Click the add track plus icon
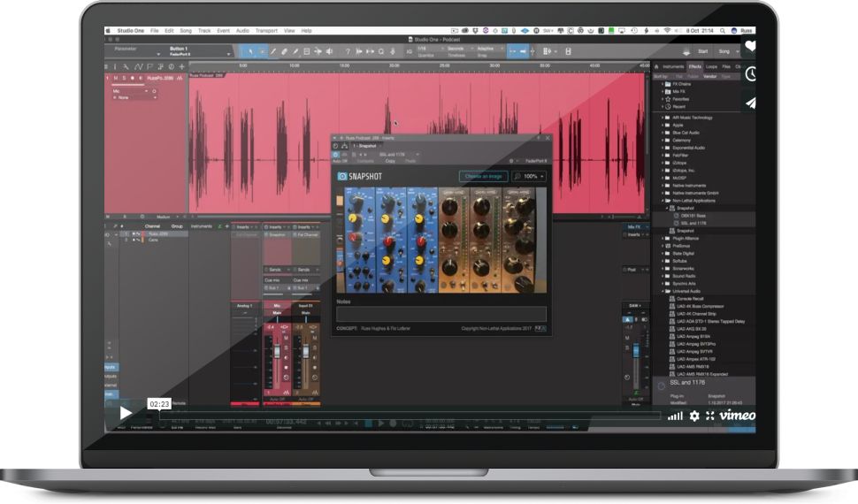 point(181,67)
